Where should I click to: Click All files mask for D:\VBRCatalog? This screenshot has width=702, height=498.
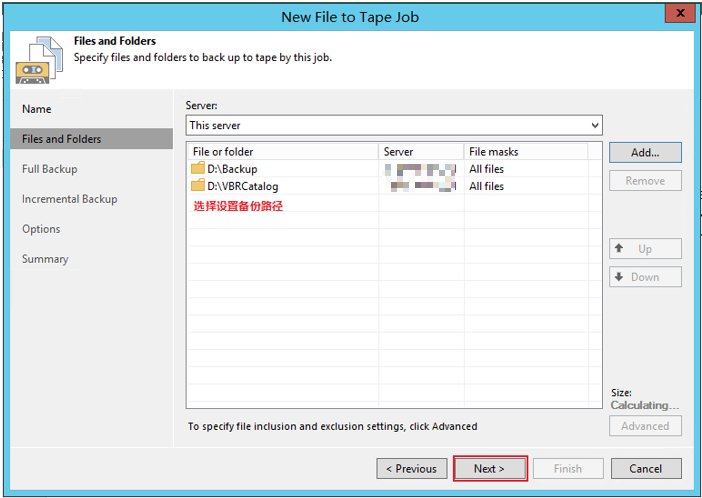pyautogui.click(x=486, y=186)
